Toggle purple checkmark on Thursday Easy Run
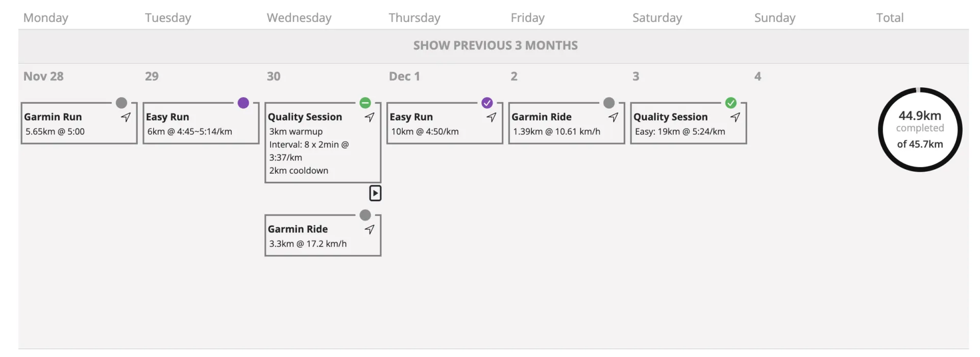 [x=487, y=103]
